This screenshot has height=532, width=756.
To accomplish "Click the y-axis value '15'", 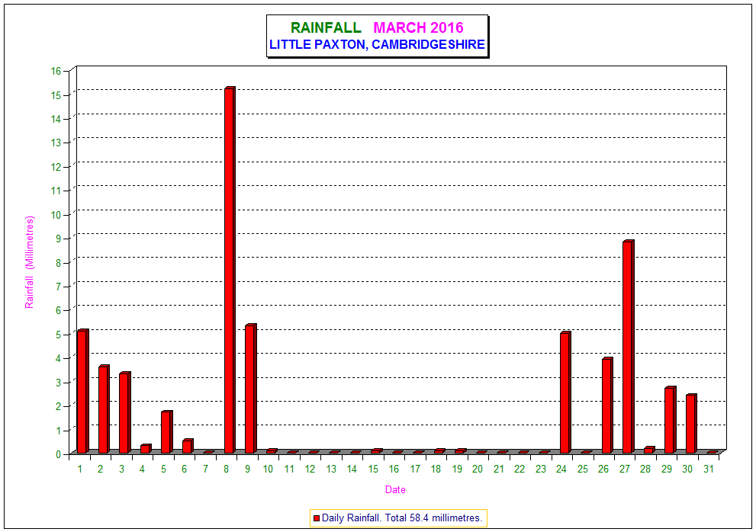I will [56, 95].
